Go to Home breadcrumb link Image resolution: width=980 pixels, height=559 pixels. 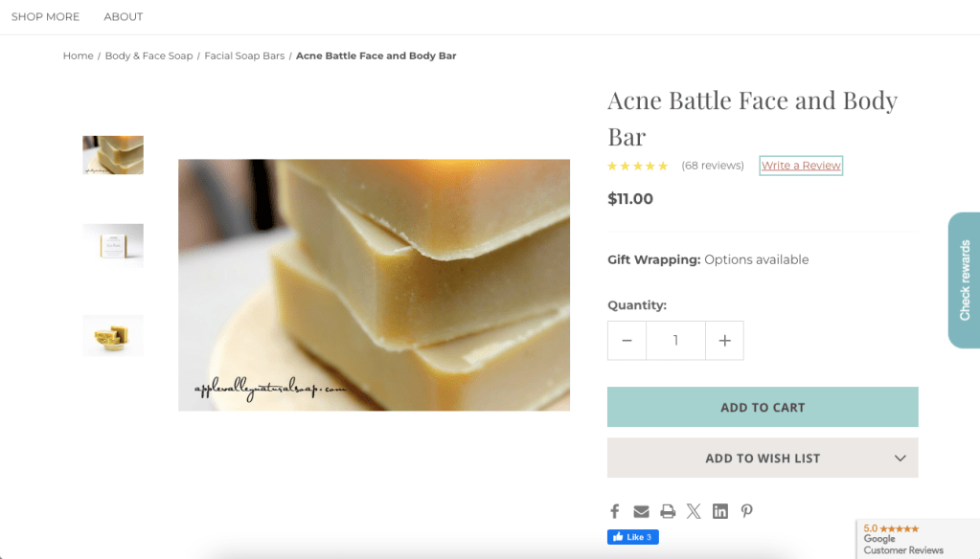(79, 56)
